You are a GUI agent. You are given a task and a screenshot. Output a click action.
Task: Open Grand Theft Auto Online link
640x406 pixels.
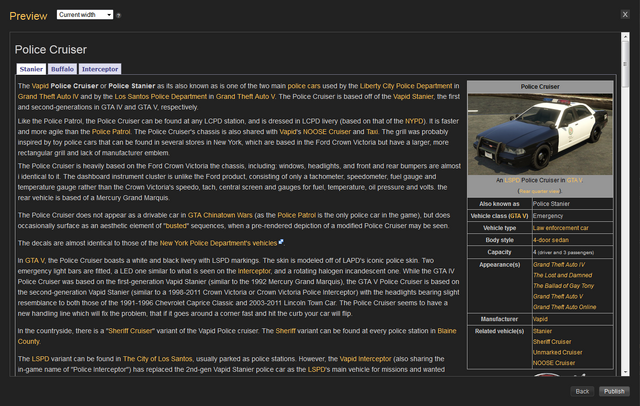coord(564,307)
